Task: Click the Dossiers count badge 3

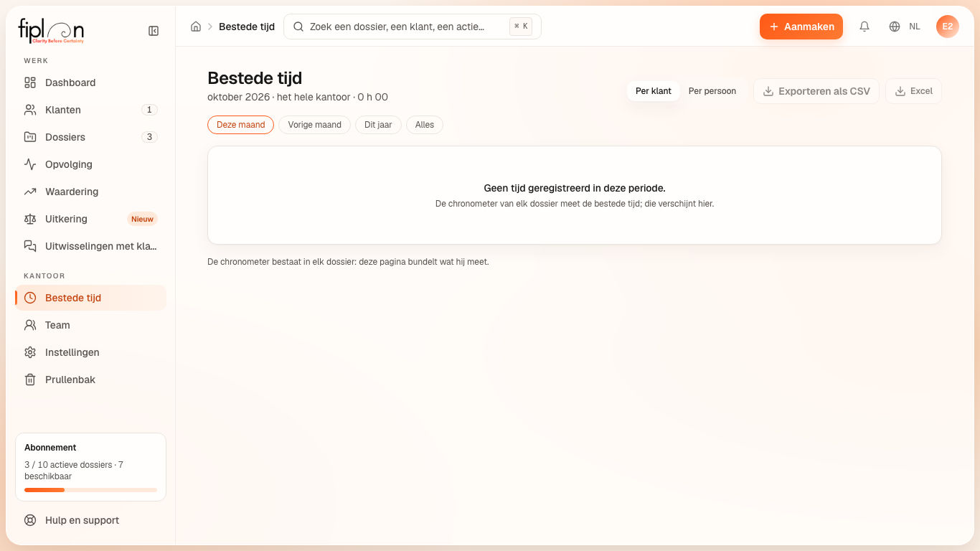Action: click(x=149, y=137)
